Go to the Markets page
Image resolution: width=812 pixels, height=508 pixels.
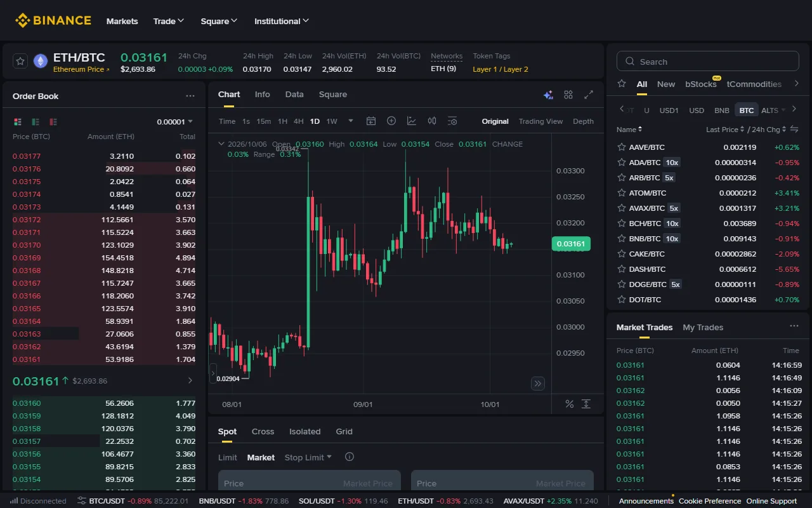tap(122, 21)
